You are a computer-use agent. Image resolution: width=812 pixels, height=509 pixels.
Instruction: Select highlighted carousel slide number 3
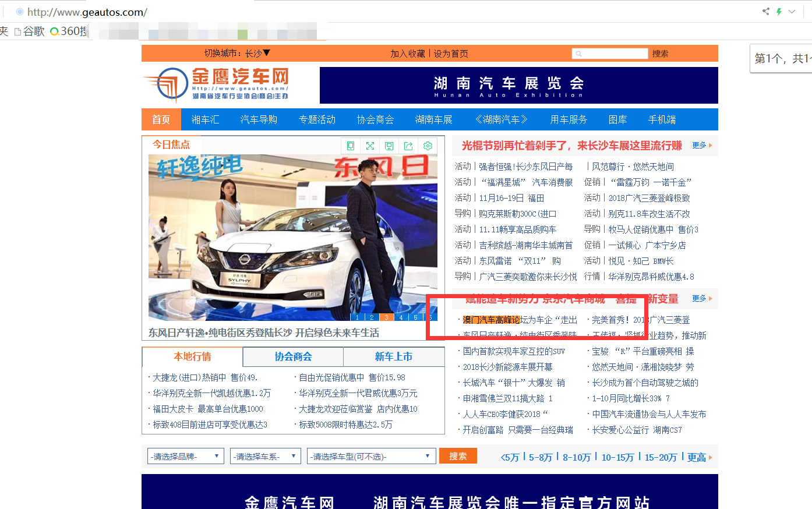[386, 317]
